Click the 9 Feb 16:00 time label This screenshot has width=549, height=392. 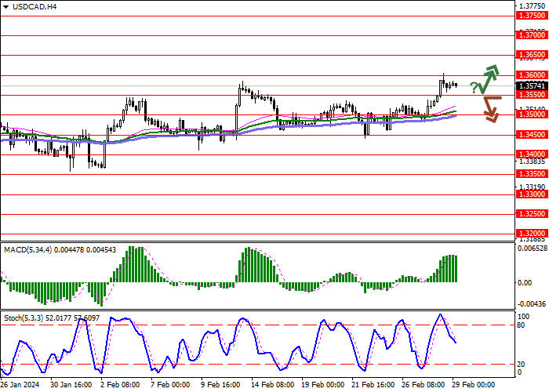pyautogui.click(x=220, y=385)
